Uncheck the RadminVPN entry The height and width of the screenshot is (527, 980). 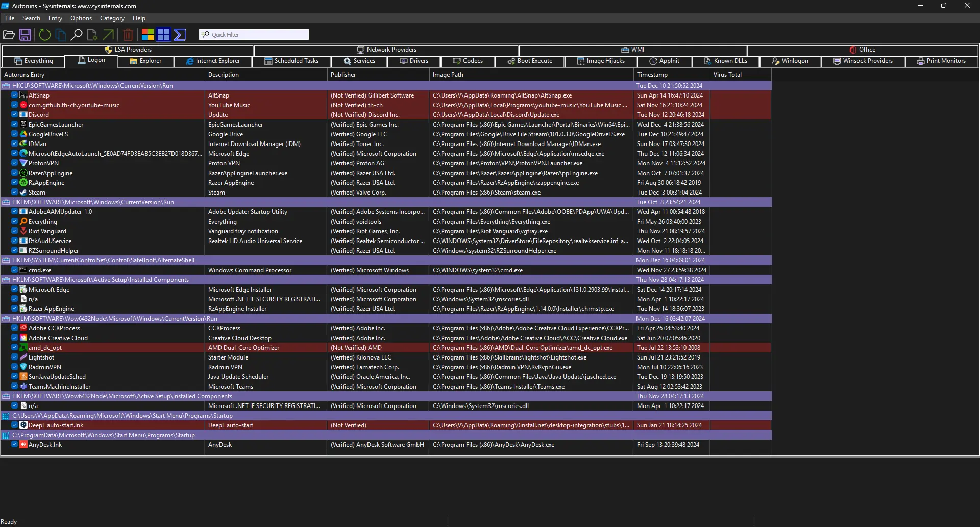(x=15, y=367)
